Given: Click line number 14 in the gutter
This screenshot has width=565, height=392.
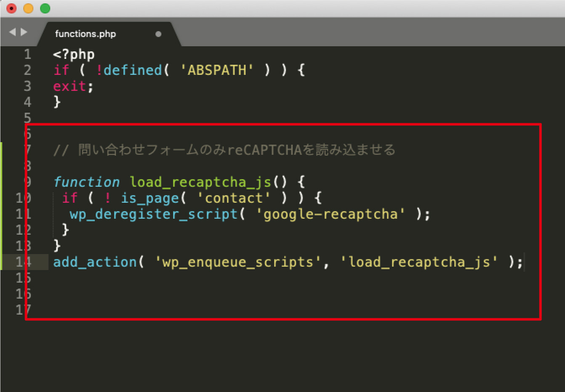Looking at the screenshot, I should 23,262.
